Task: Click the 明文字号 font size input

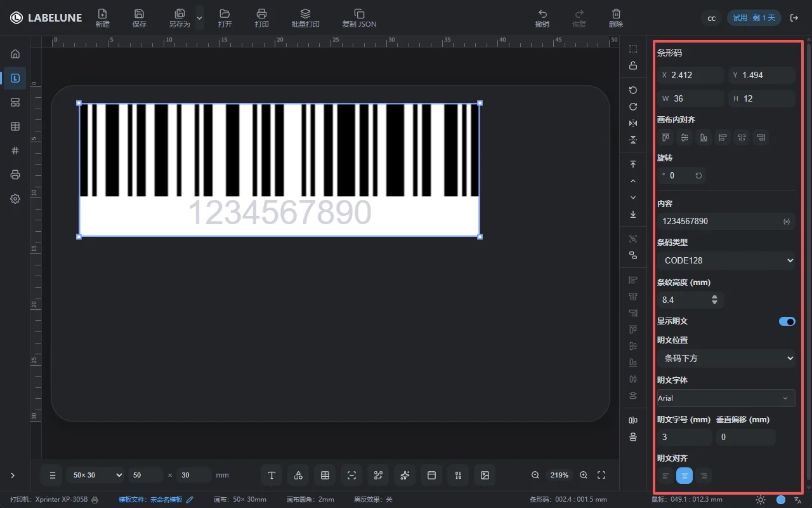Action: click(x=684, y=437)
